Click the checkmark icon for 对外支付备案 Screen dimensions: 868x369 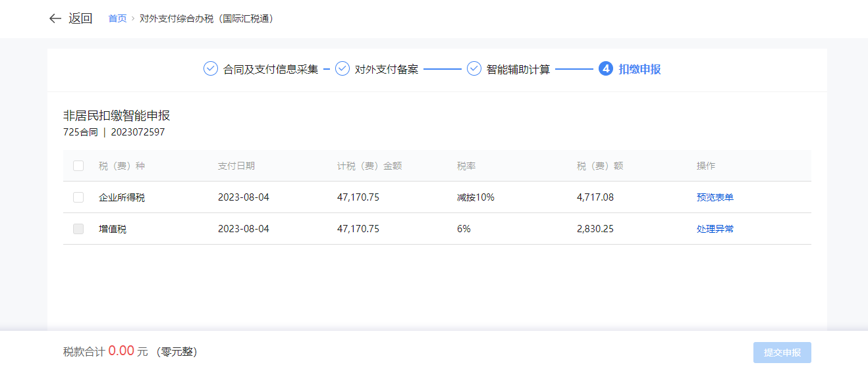tap(342, 69)
